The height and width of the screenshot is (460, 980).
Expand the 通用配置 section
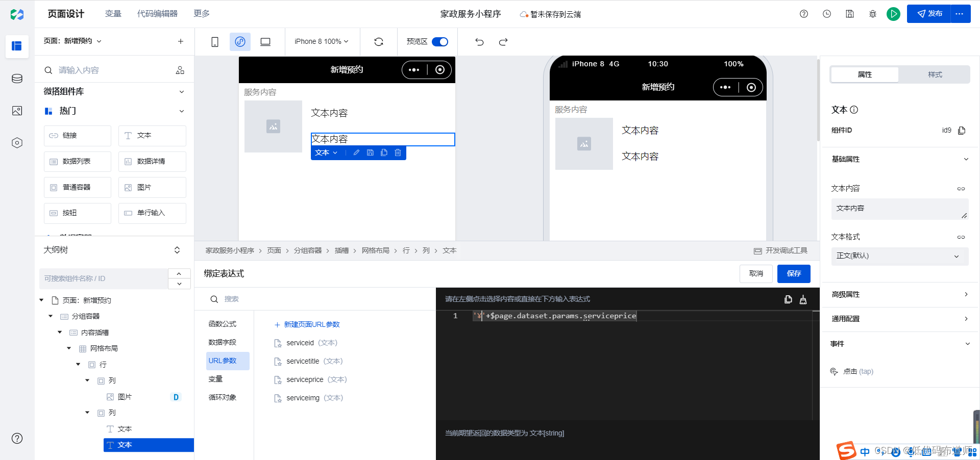(x=966, y=319)
